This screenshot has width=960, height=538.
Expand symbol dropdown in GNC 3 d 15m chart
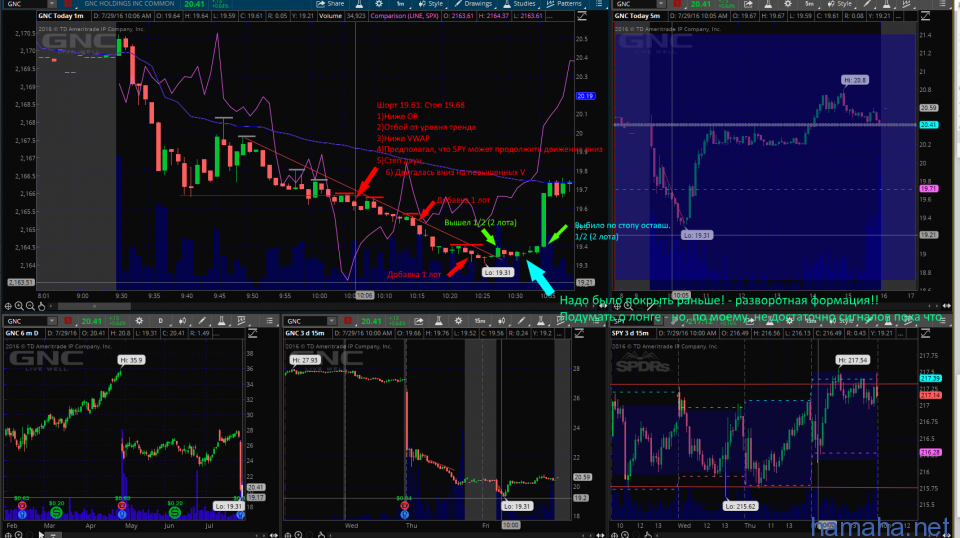331,321
